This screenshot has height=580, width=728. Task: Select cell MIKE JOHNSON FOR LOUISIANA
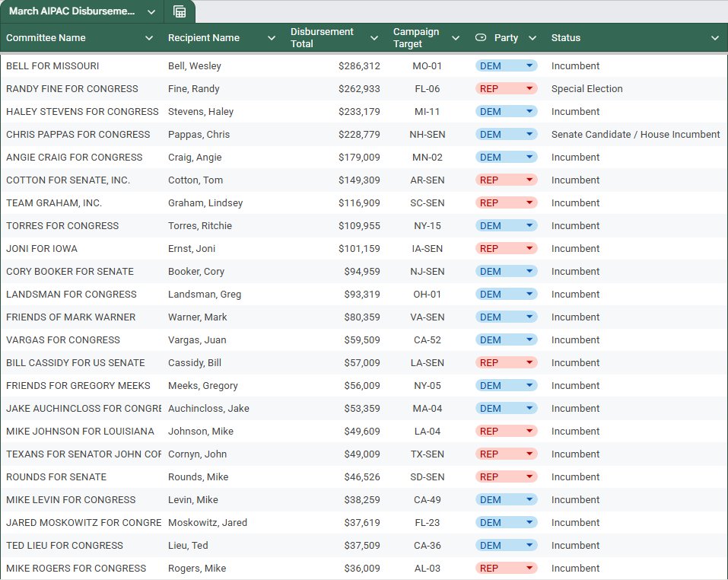pos(81,431)
